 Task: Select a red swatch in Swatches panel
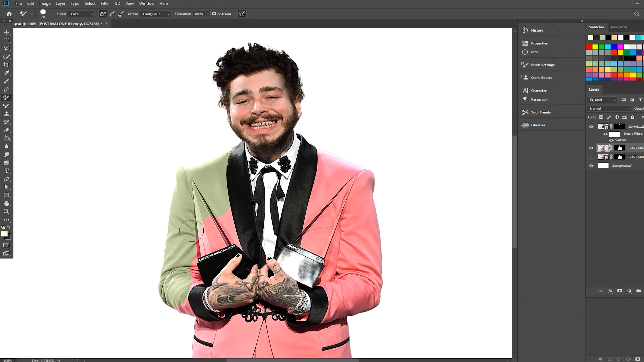pyautogui.click(x=589, y=47)
